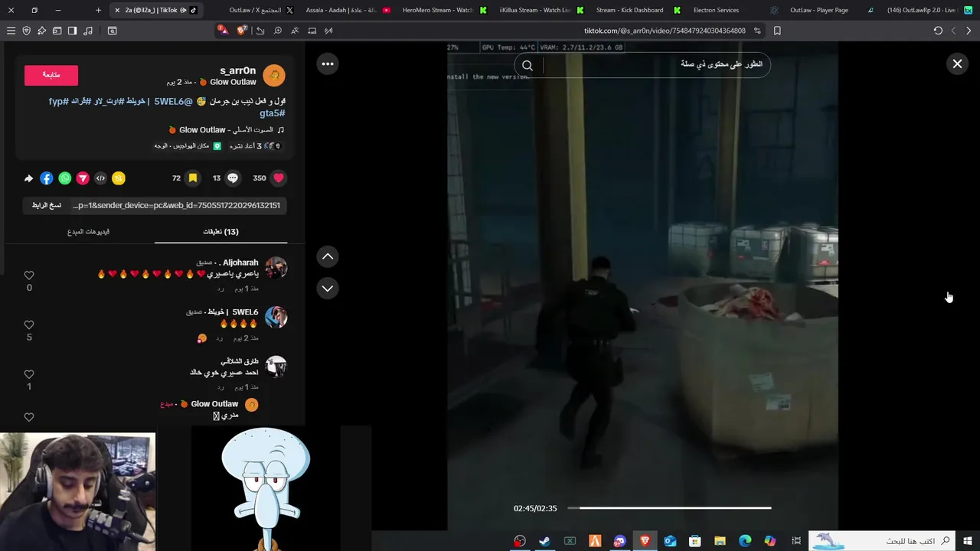Switch to creator videos tab
Screen dimensions: 980x551
click(88, 232)
